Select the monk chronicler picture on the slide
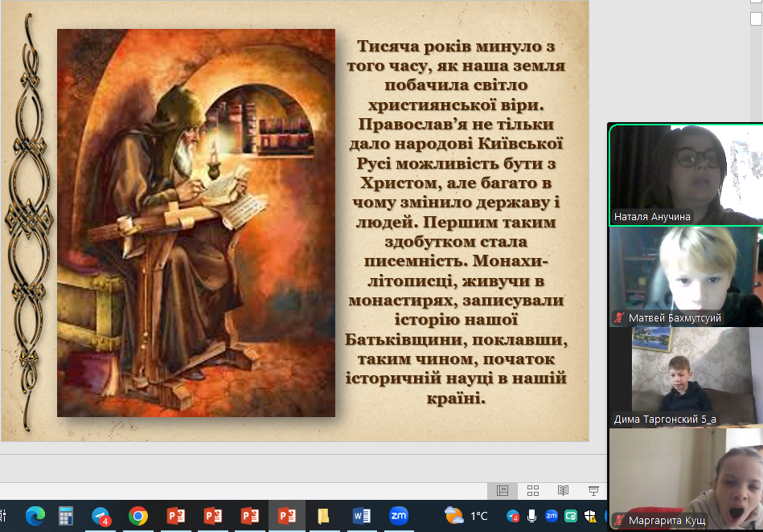 196,223
